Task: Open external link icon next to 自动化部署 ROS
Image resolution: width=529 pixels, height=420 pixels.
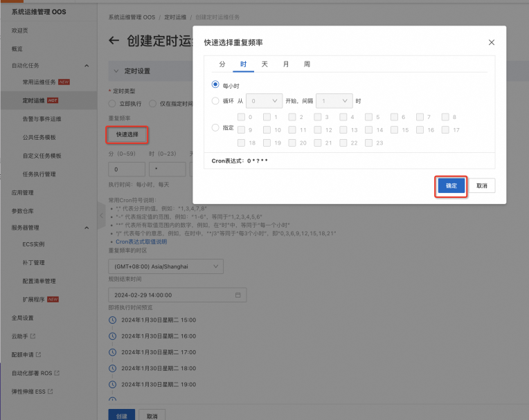Action: pos(57,373)
